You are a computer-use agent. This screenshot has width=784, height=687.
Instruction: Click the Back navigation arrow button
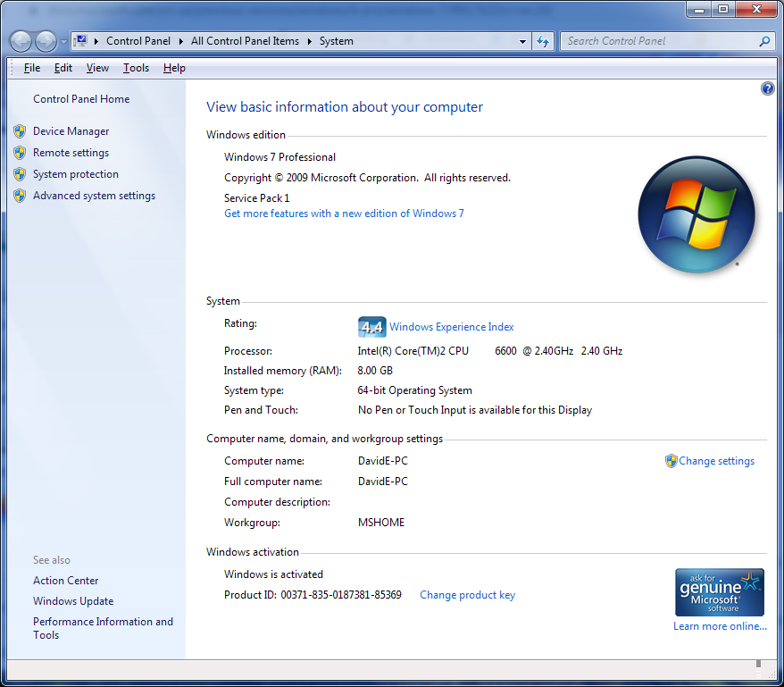click(x=21, y=41)
